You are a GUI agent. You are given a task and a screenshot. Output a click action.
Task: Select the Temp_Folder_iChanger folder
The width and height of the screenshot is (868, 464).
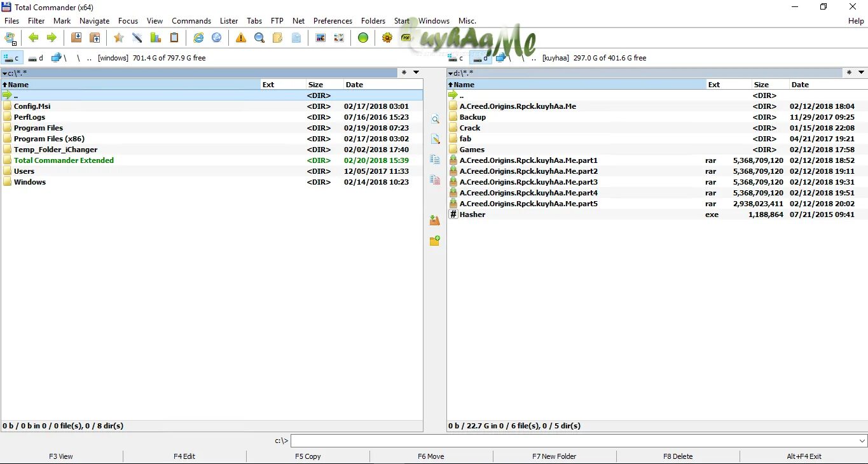coord(212,150)
